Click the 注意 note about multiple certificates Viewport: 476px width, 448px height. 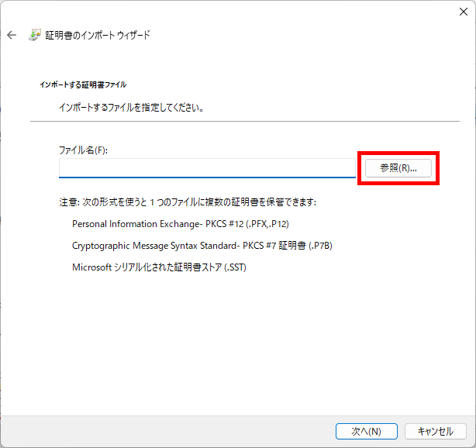point(188,202)
